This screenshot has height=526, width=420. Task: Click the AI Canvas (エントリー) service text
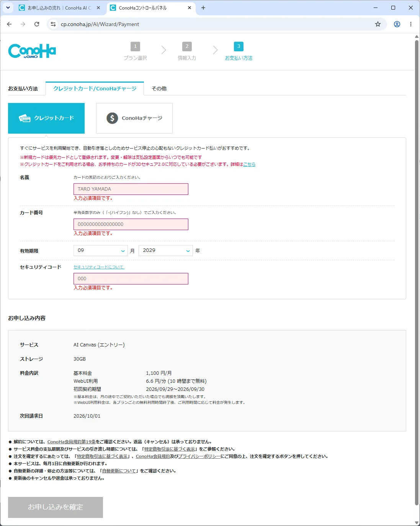pyautogui.click(x=99, y=345)
